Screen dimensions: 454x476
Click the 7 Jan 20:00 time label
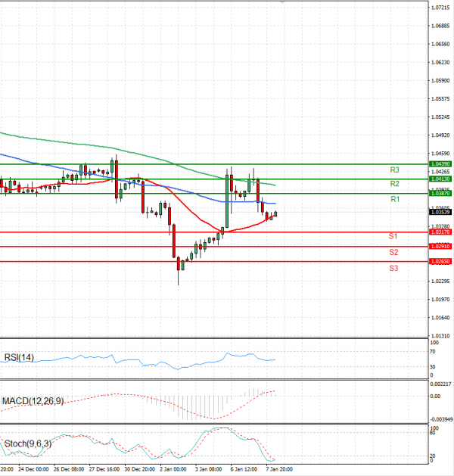coord(279,469)
